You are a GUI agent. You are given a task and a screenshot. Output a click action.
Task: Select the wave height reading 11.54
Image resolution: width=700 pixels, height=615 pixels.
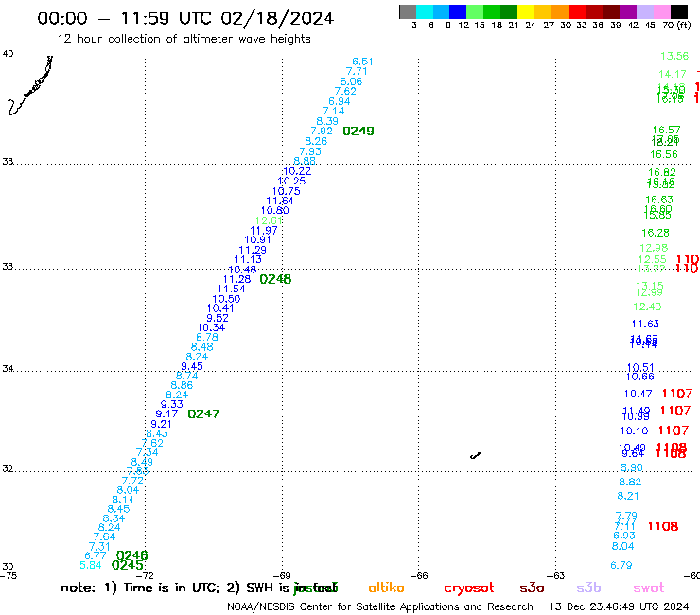231,289
